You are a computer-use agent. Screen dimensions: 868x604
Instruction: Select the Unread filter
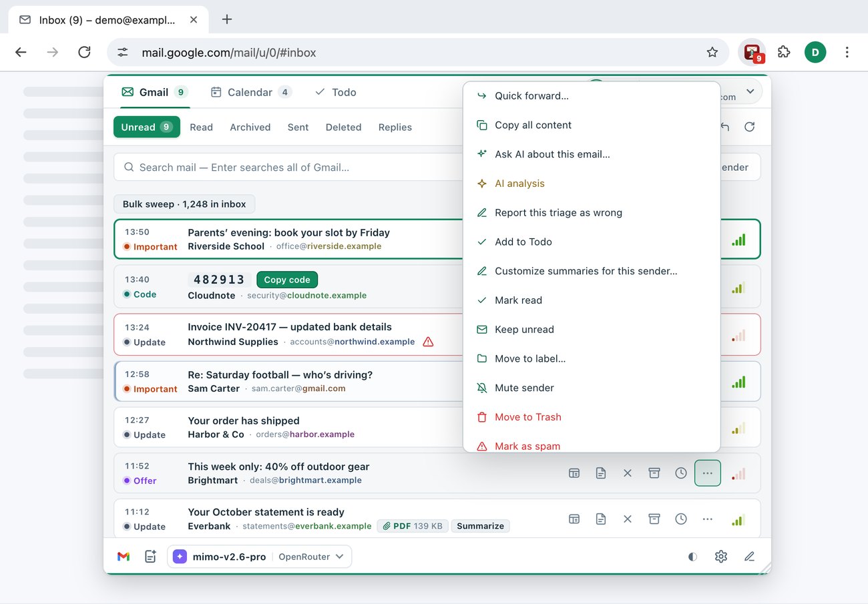click(x=147, y=127)
